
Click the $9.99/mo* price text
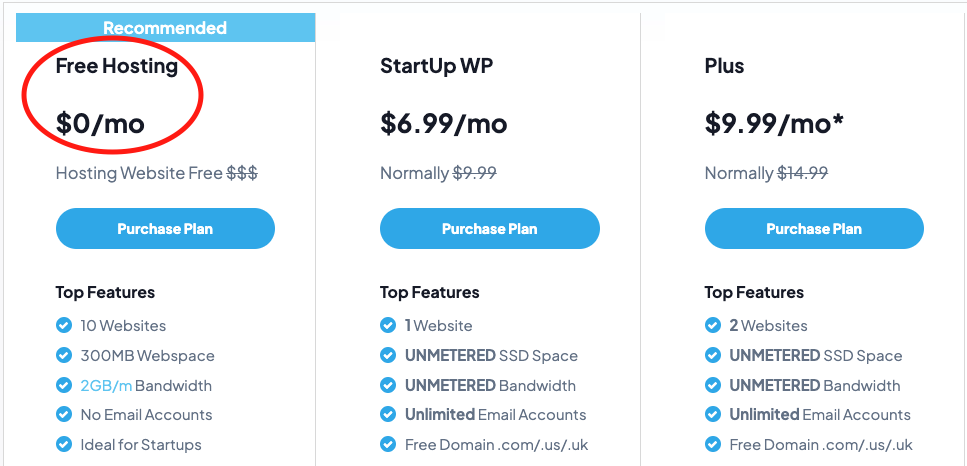point(774,123)
